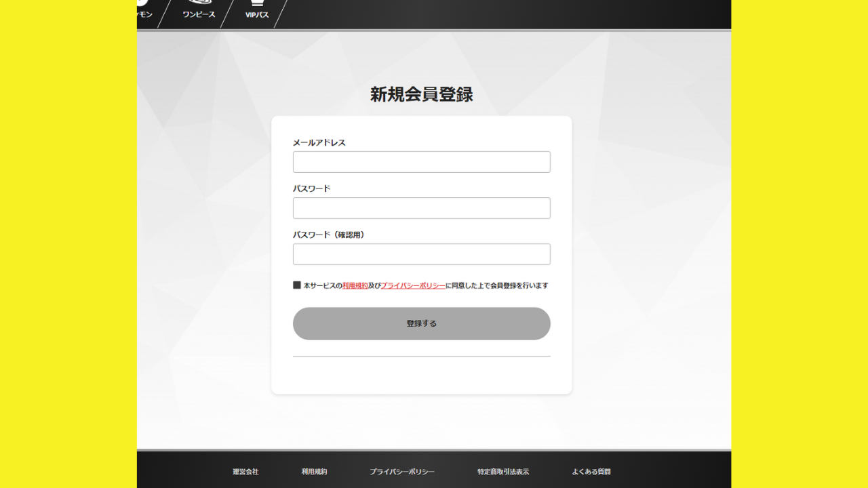Image resolution: width=868 pixels, height=488 pixels.
Task: Click the 登録する button
Action: 421,323
